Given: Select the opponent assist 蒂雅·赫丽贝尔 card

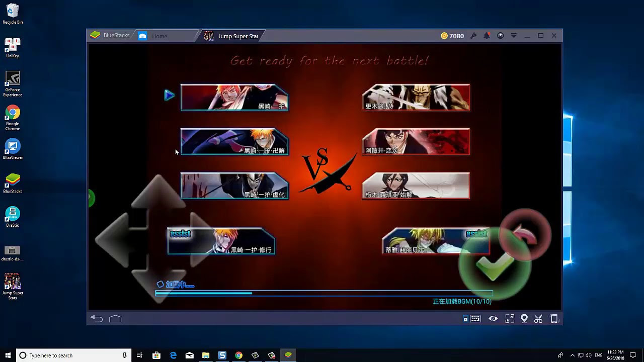Looking at the screenshot, I should pyautogui.click(x=436, y=241).
